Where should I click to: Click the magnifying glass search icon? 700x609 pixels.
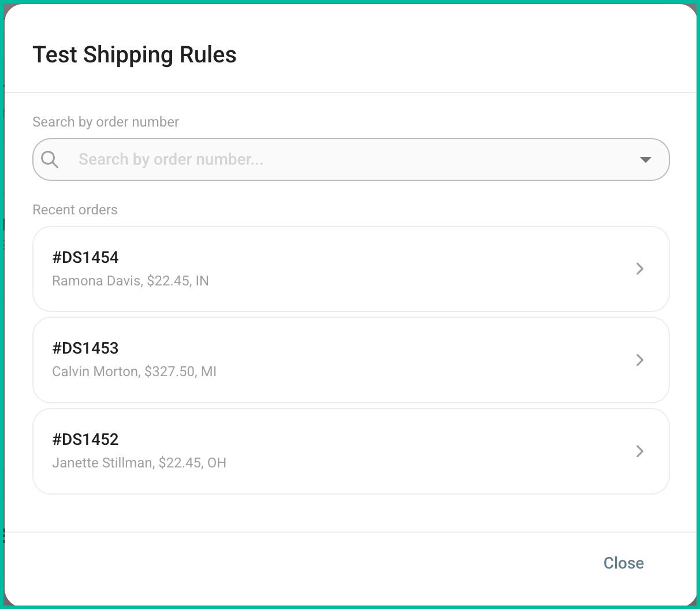(x=50, y=159)
